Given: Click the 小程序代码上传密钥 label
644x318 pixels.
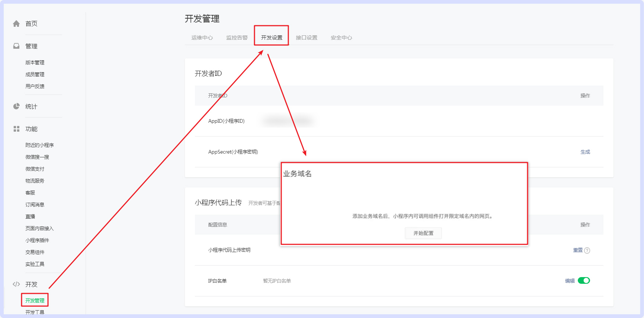Looking at the screenshot, I should pos(229,250).
